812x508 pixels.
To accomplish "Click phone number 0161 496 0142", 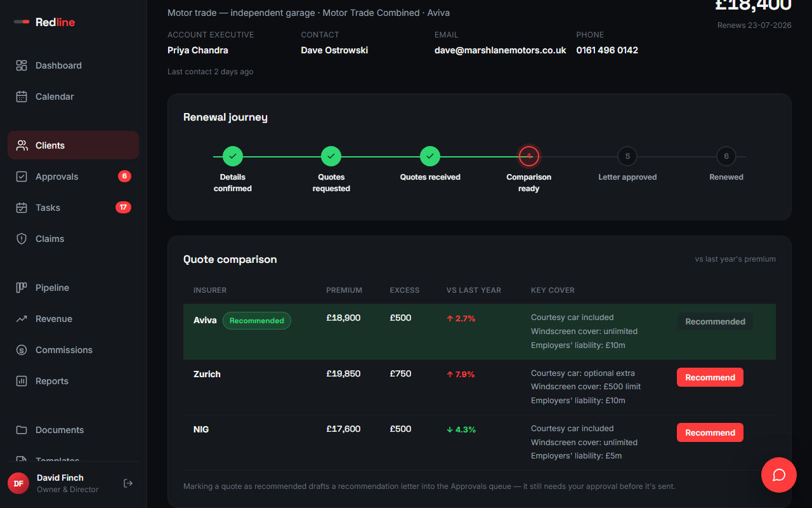I will [607, 50].
